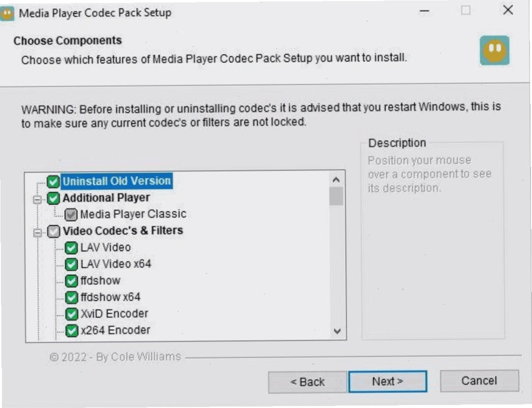532x408 pixels.
Task: Toggle the Additional Player checkbox
Action: [53, 198]
